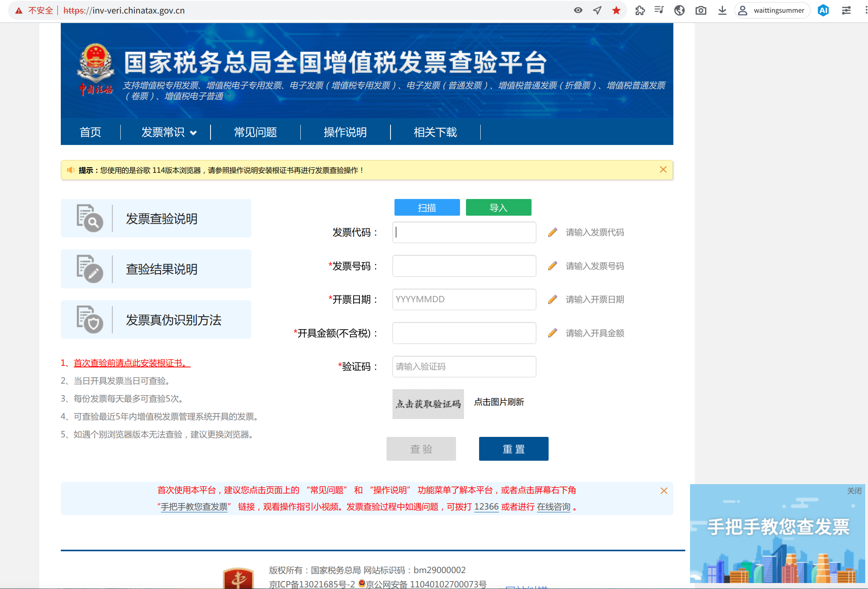Viewport: 868px width, 589px height.
Task: Close the yellow browser warning banner
Action: coord(663,170)
